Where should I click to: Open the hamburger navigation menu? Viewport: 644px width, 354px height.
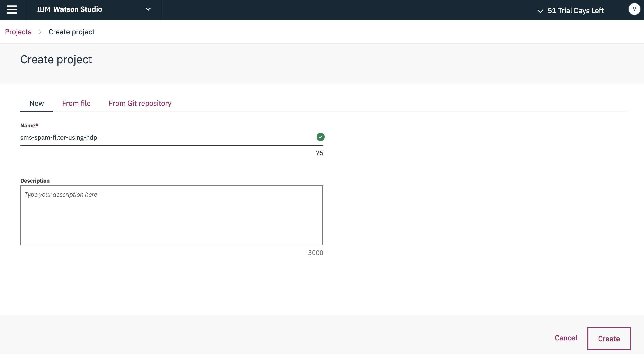[x=12, y=9]
